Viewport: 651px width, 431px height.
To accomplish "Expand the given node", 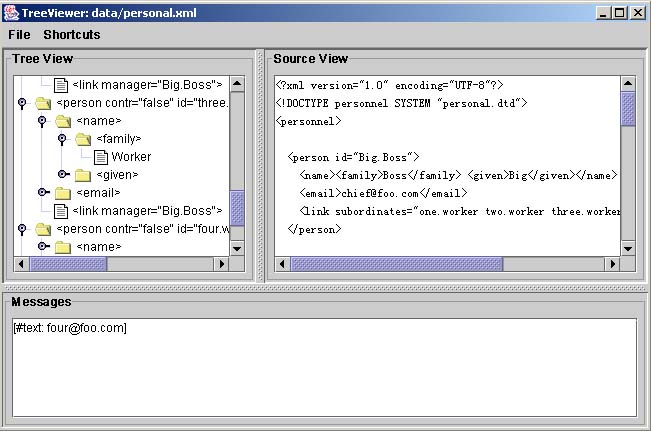I will tap(64, 174).
